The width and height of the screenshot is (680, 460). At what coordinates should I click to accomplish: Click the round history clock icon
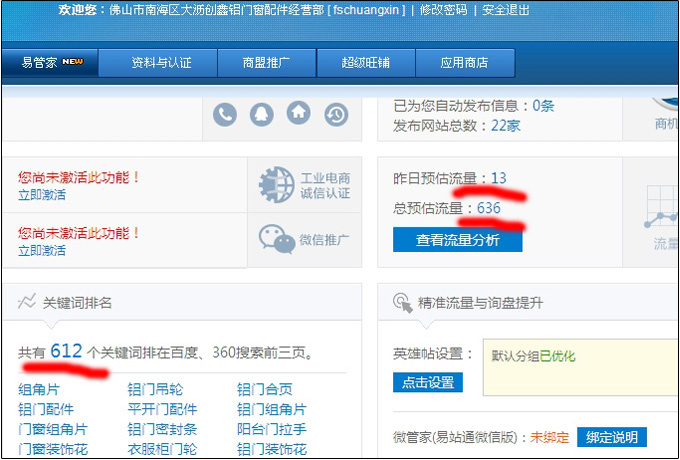[x=336, y=114]
